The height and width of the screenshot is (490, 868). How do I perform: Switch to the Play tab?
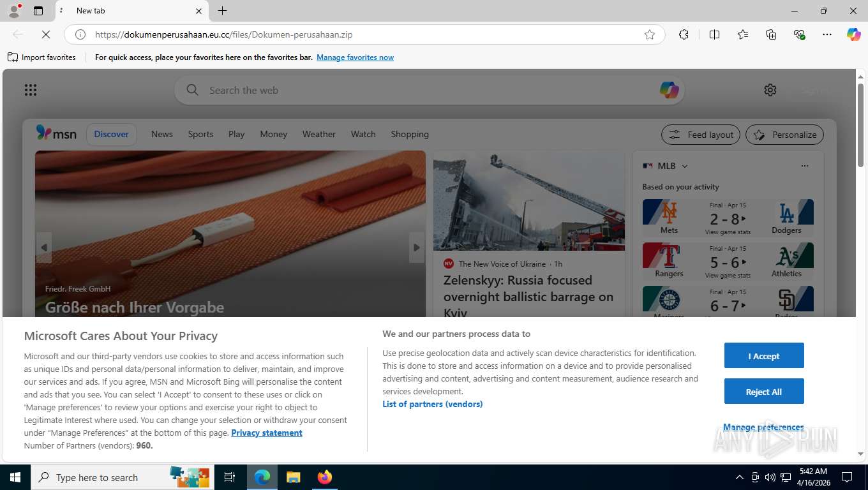tap(237, 134)
